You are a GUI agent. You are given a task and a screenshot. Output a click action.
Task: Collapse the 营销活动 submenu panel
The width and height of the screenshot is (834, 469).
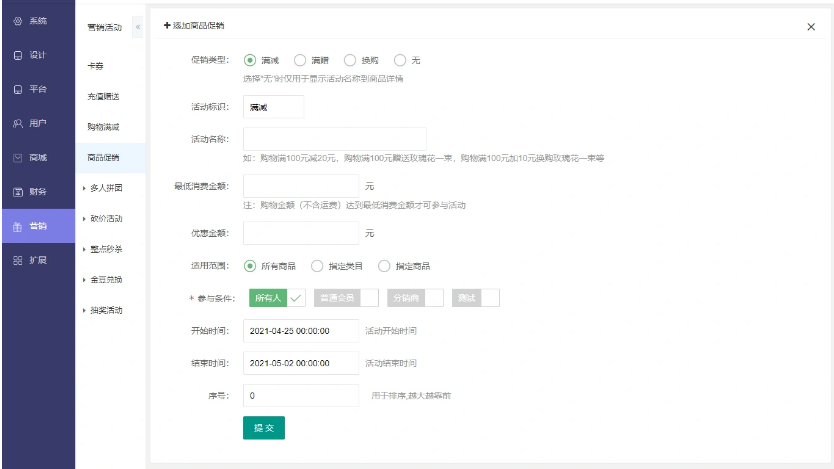pyautogui.click(x=137, y=26)
